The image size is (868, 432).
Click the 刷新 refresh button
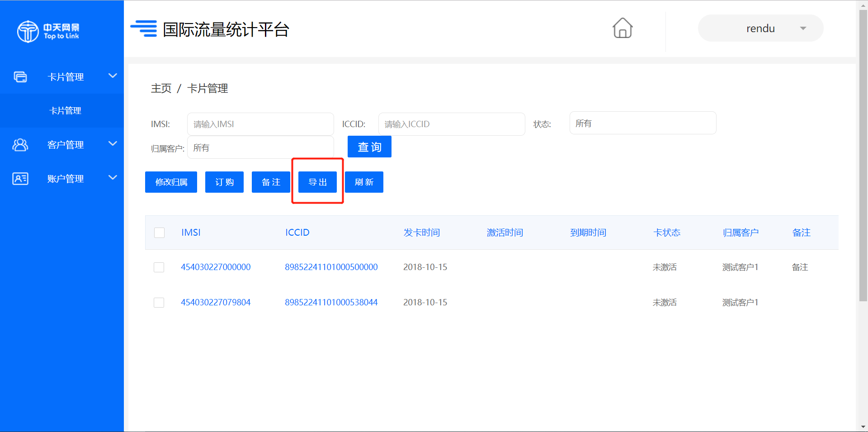(364, 182)
